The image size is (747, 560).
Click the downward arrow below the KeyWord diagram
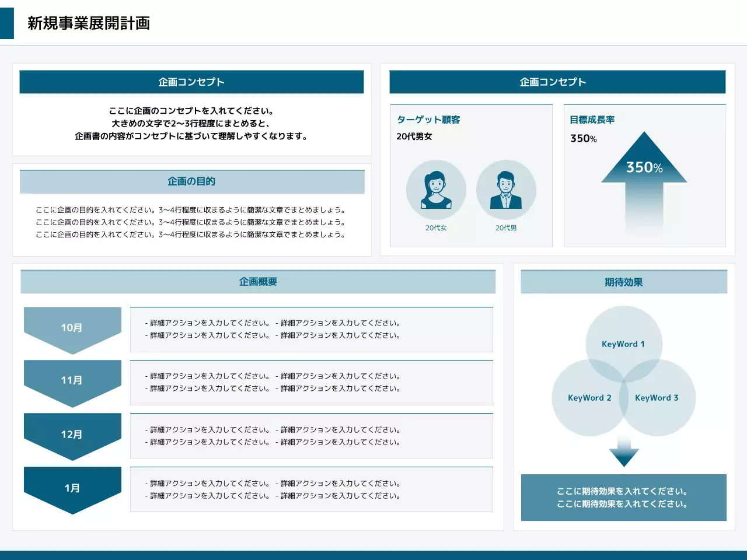(x=624, y=449)
